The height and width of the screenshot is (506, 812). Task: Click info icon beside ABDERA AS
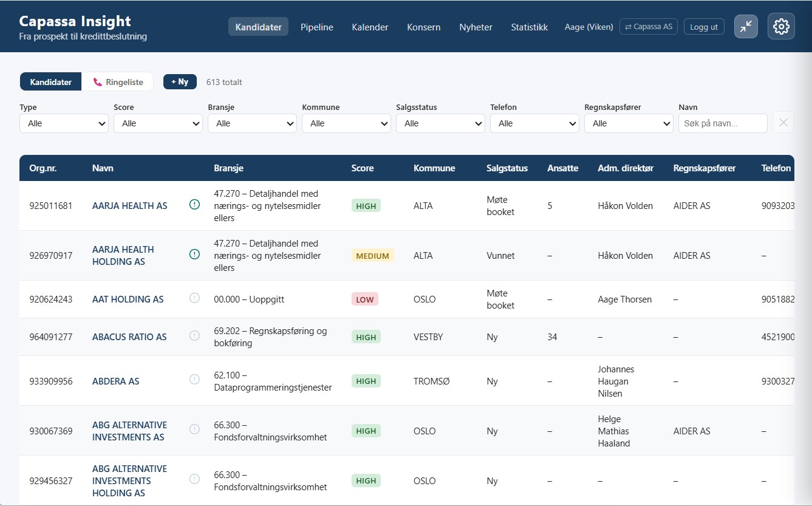pyautogui.click(x=194, y=379)
